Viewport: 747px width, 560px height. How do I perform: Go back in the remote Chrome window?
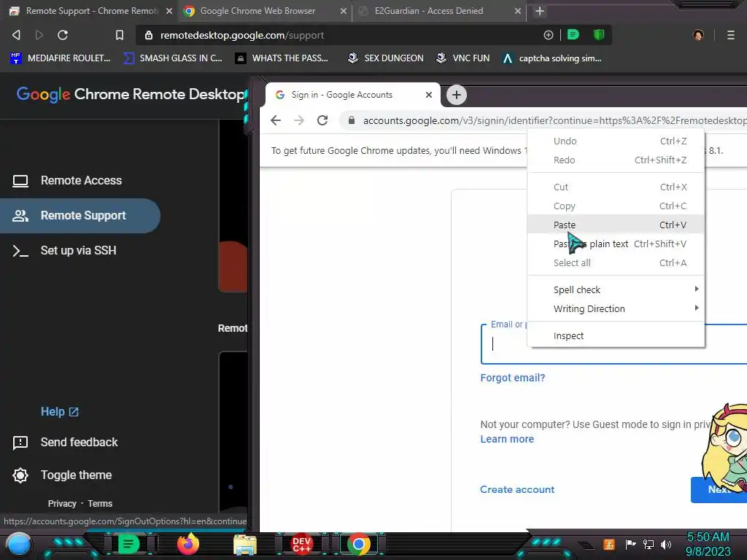pos(276,120)
